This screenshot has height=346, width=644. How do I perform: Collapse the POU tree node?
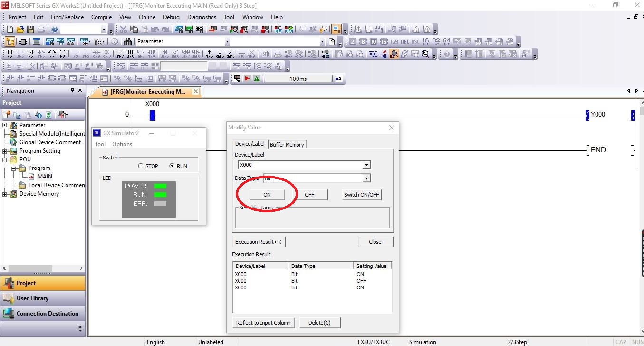pos(5,159)
